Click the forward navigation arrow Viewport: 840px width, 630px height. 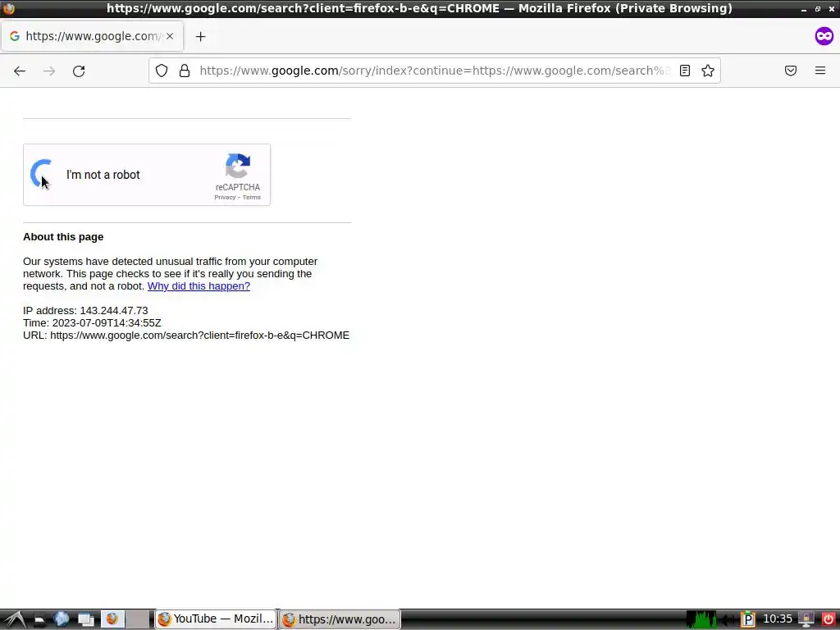49,71
